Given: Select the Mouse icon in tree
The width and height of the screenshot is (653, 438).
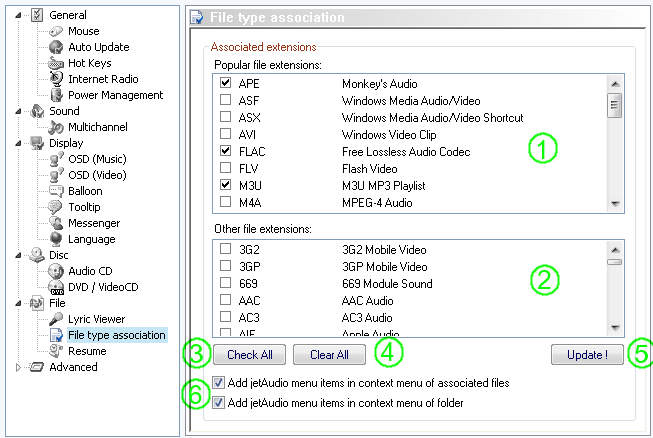Looking at the screenshot, I should pos(56,31).
